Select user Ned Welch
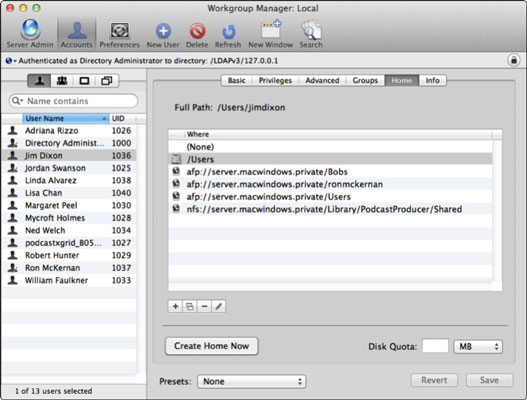Image resolution: width=527 pixels, height=400 pixels. pos(69,230)
